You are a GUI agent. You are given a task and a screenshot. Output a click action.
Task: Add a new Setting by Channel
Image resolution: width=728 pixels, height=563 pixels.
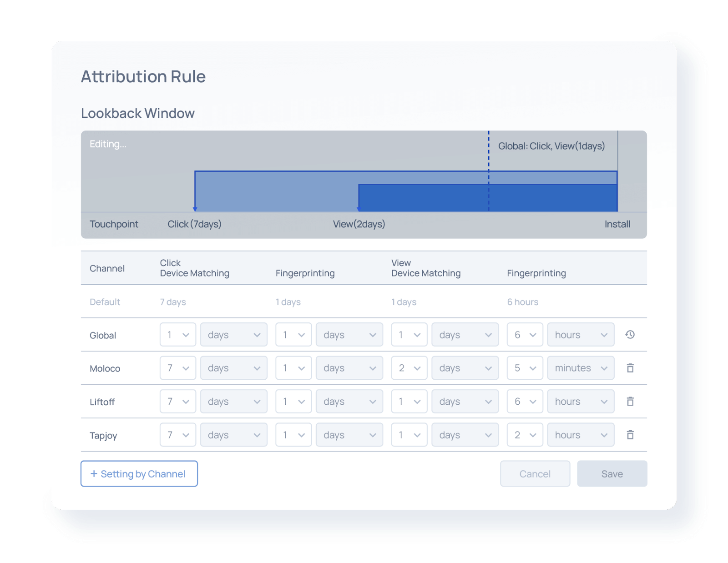pos(139,474)
